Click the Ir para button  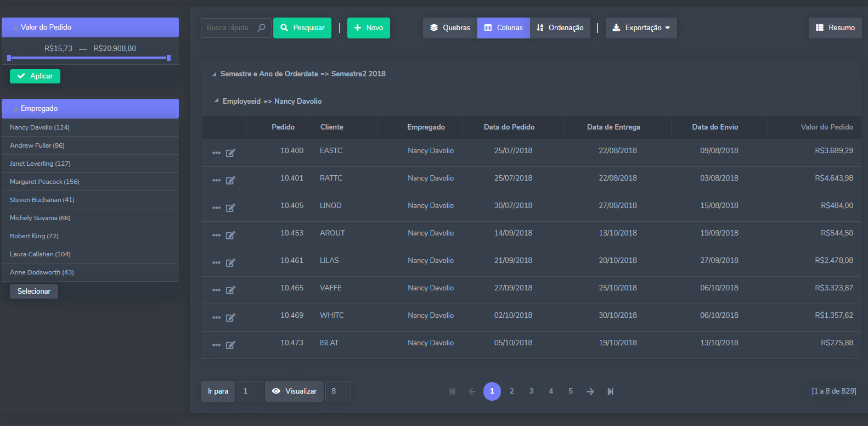pos(218,391)
